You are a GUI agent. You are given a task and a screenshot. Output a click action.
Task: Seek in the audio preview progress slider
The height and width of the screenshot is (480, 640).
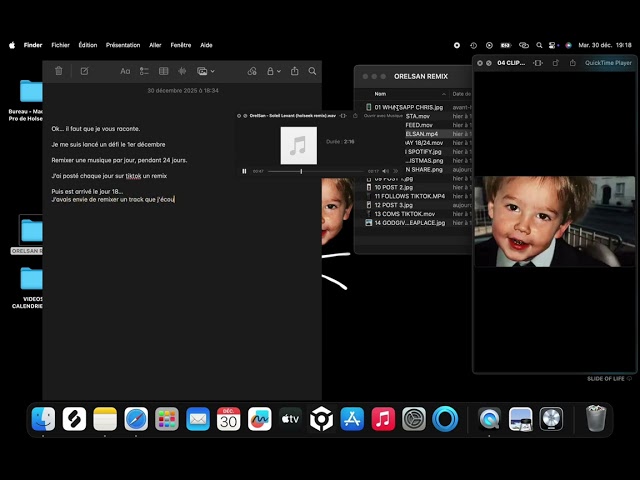click(316, 171)
